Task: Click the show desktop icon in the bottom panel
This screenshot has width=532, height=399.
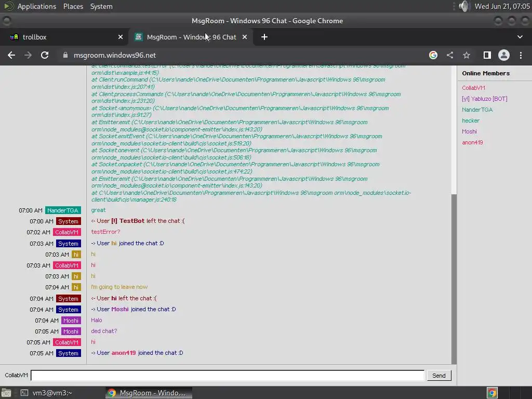Action: pos(6,393)
